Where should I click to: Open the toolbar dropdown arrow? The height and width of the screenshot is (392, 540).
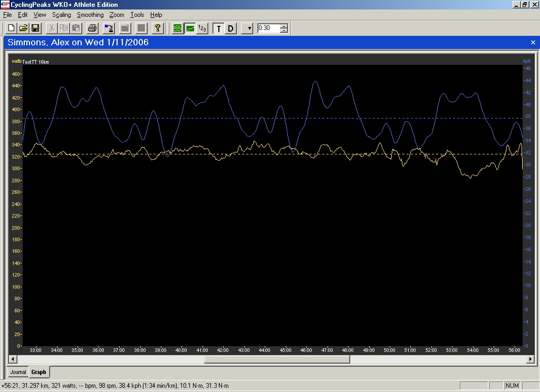tap(247, 28)
